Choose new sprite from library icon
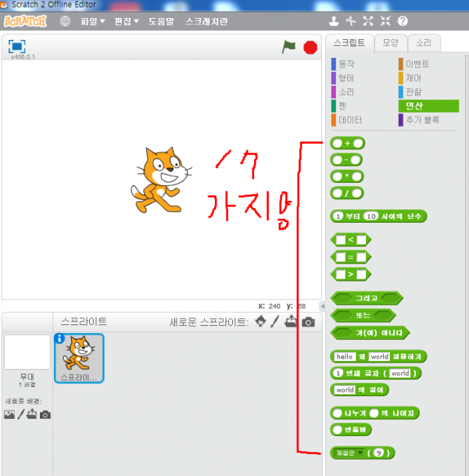 [260, 321]
